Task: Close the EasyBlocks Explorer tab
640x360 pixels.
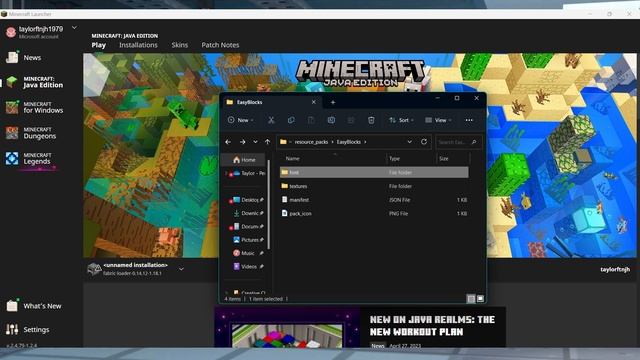Action: coord(313,102)
